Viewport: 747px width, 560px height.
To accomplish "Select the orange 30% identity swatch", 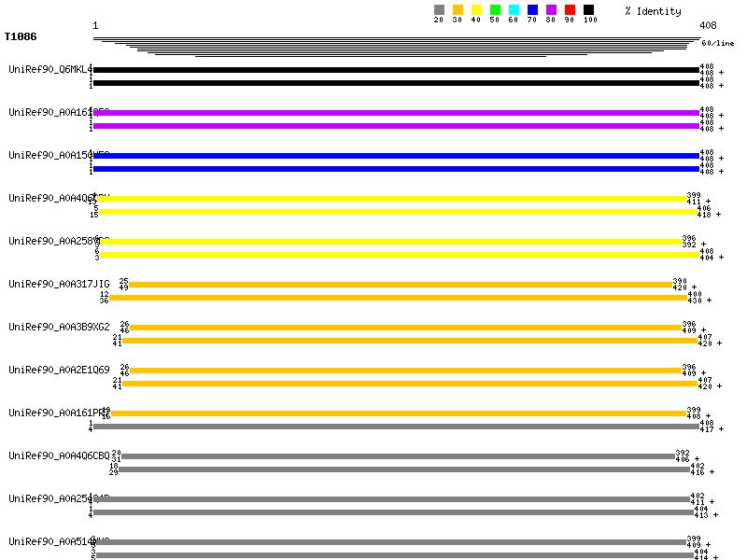I will (458, 10).
